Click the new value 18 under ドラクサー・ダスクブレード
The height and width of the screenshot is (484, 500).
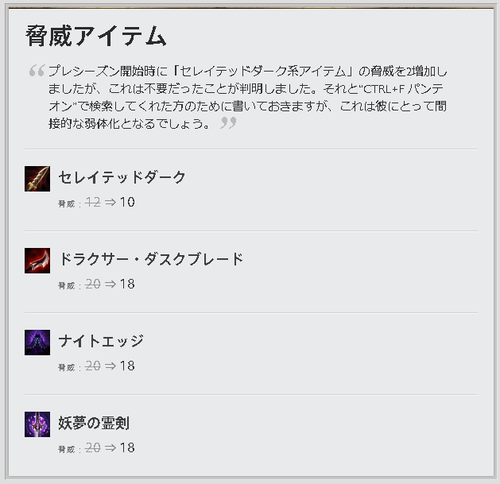coord(127,284)
